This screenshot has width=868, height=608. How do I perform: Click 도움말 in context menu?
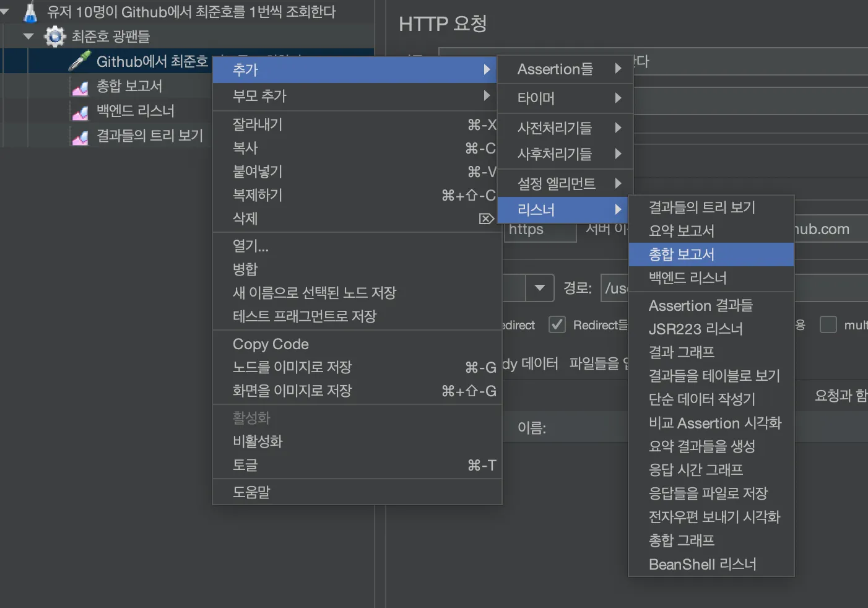tap(251, 492)
